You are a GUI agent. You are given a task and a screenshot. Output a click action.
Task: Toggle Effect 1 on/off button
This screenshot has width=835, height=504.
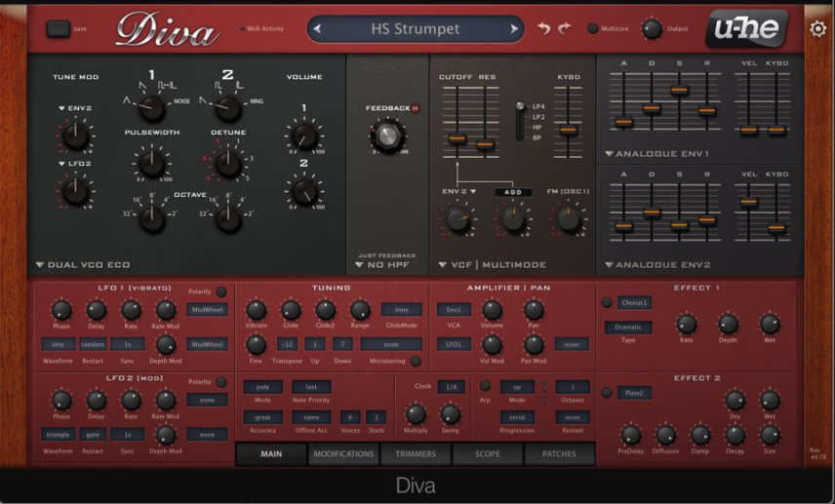point(607,303)
